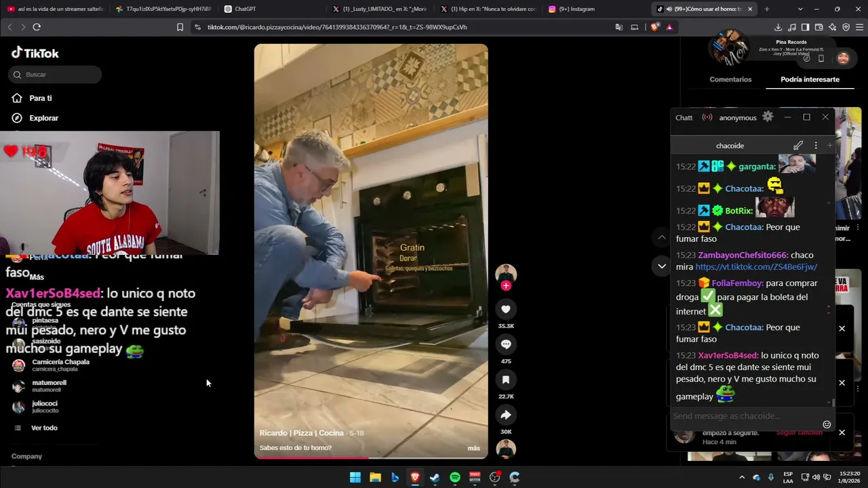868x488 pixels.
Task: Select the Podría interesarte tab
Action: point(810,79)
